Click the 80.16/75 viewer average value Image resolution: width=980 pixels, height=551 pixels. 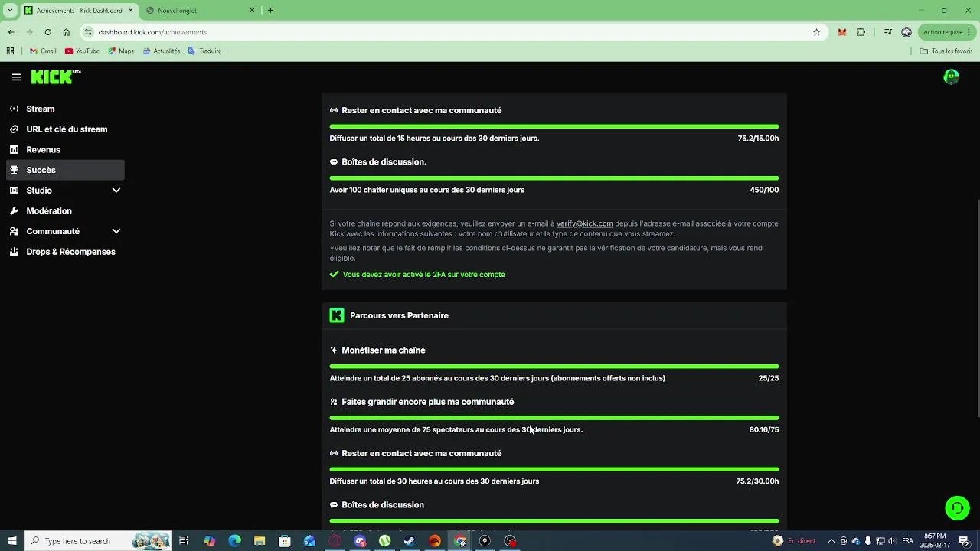763,430
